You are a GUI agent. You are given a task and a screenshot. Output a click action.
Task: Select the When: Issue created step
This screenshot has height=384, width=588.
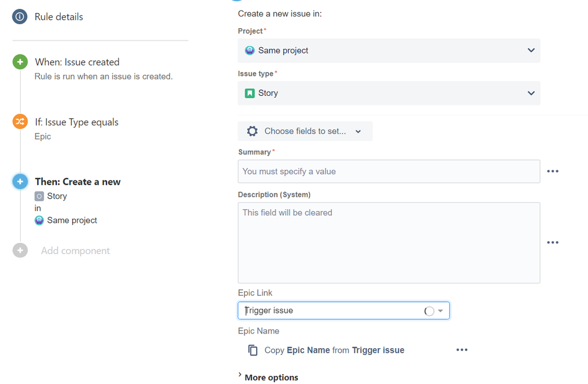click(x=77, y=62)
